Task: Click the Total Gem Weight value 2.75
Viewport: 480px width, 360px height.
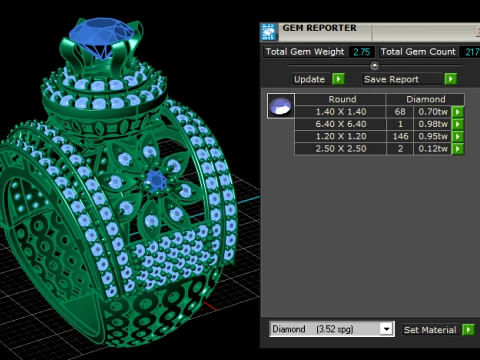Action: [362, 52]
